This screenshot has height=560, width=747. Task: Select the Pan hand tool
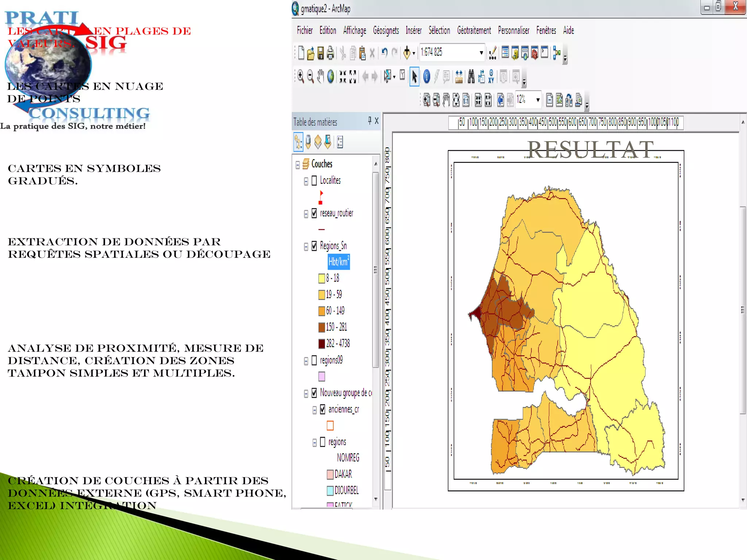click(x=320, y=77)
